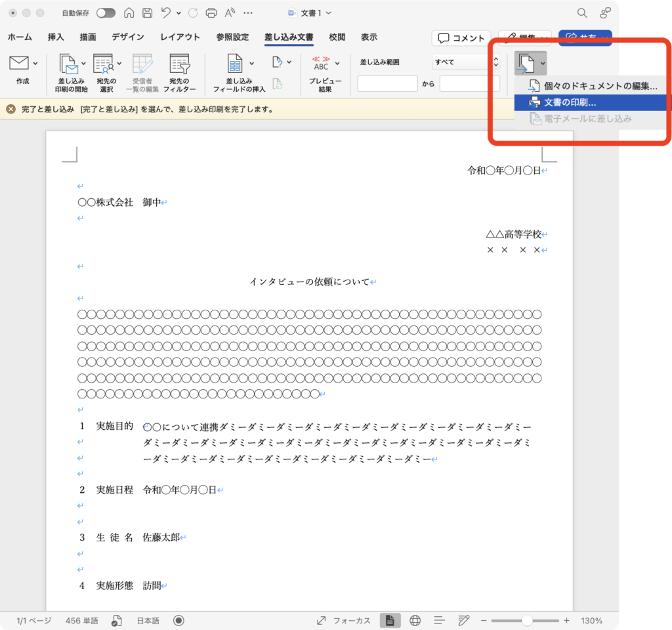672x630 pixels.
Task: Choose 個々のドキュメントの編集... menu item
Action: tap(600, 86)
